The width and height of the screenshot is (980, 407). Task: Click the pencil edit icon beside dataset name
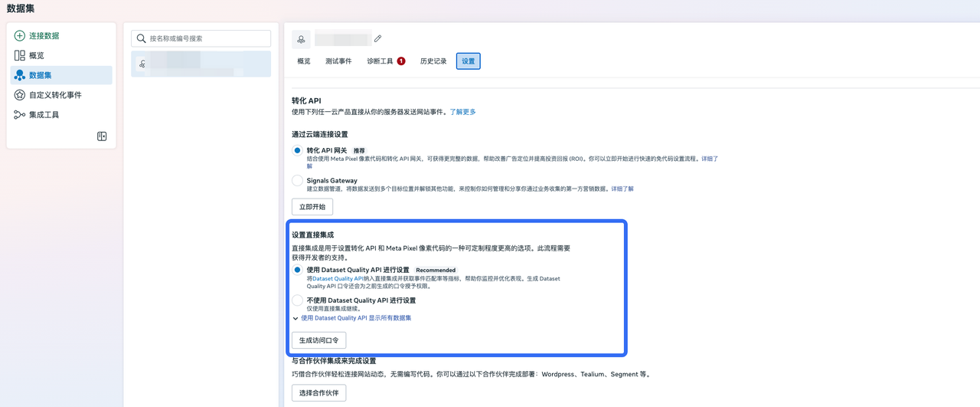pyautogui.click(x=377, y=38)
